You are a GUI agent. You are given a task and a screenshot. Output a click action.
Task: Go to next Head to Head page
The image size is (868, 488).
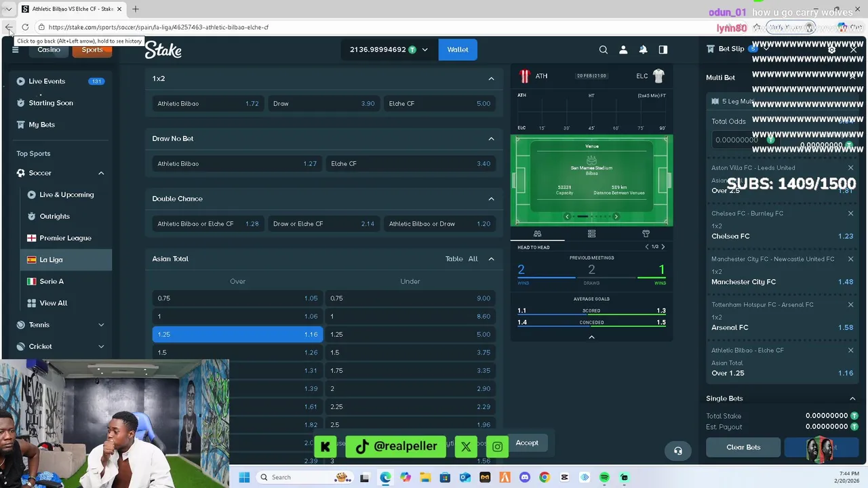(x=663, y=247)
